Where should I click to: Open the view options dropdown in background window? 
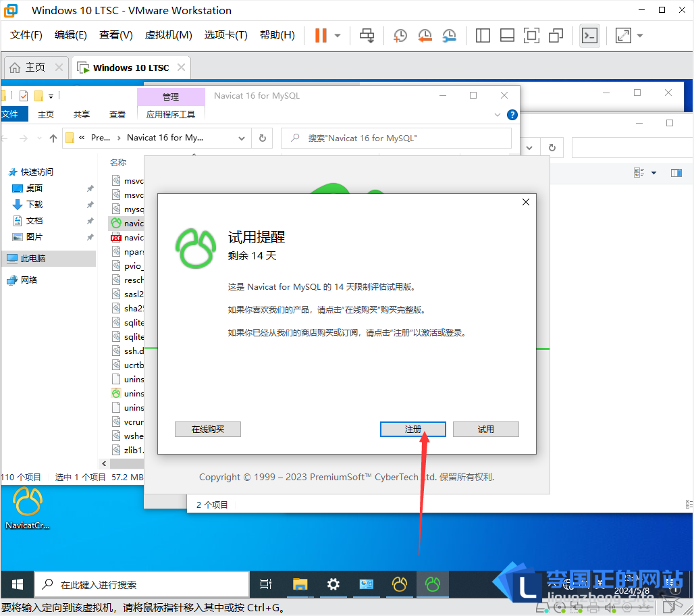pos(653,173)
